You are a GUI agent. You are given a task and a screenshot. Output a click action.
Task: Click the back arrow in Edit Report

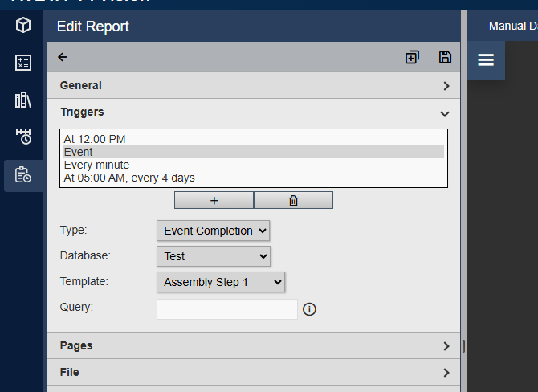point(63,57)
